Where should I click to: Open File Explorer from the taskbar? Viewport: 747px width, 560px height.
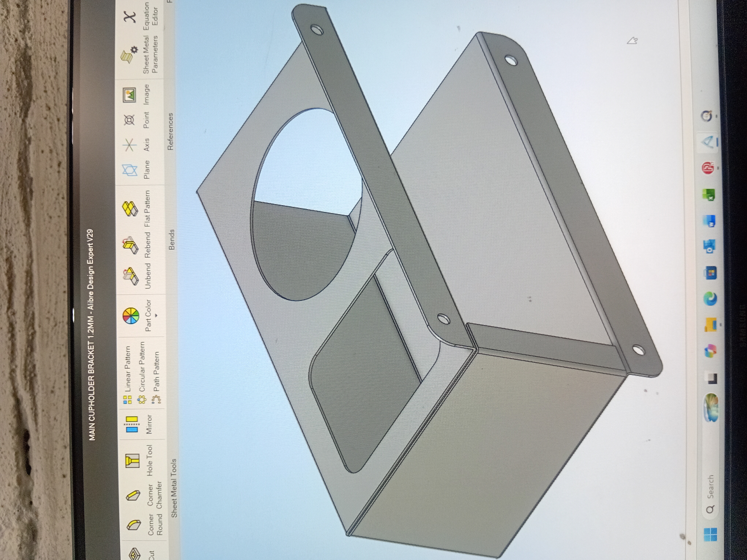(x=711, y=325)
